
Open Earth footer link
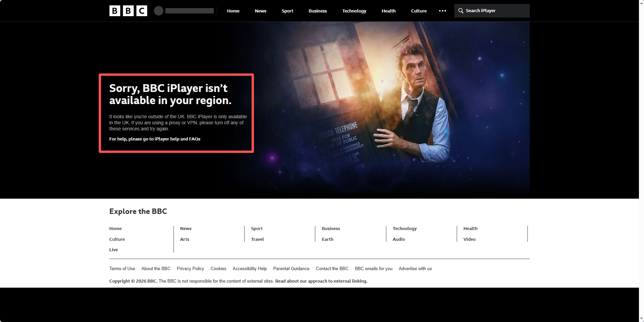327,239
